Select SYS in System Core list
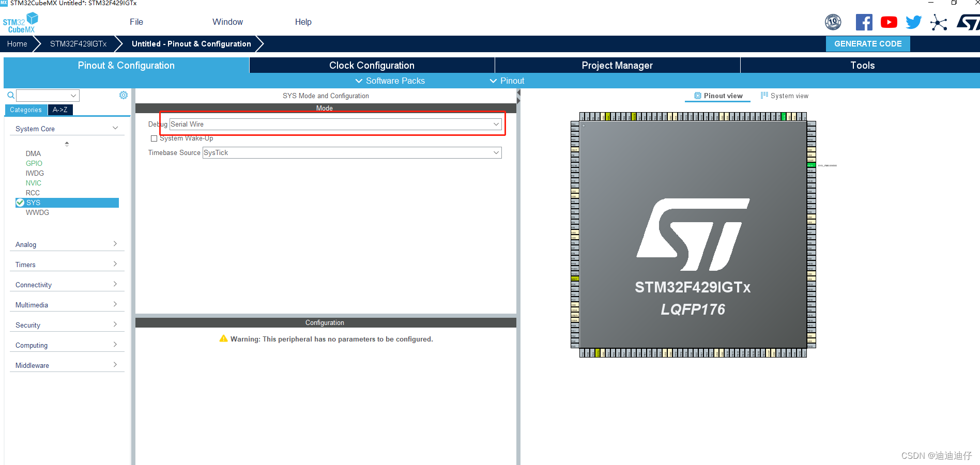Viewport: 980px width, 465px height. click(x=67, y=203)
